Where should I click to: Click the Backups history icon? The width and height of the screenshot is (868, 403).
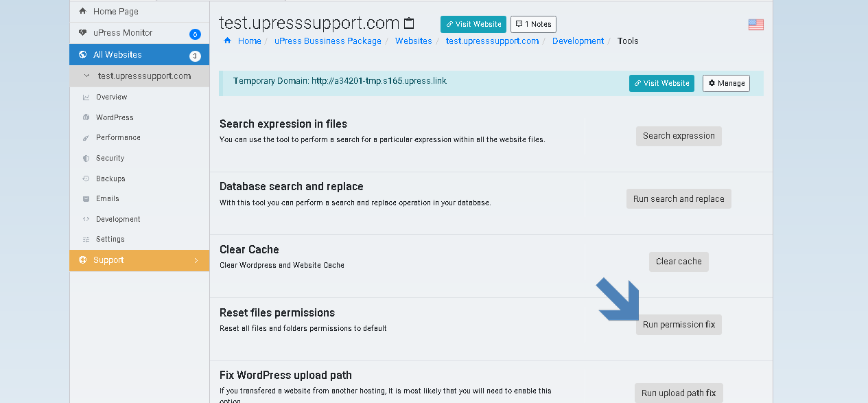point(86,179)
